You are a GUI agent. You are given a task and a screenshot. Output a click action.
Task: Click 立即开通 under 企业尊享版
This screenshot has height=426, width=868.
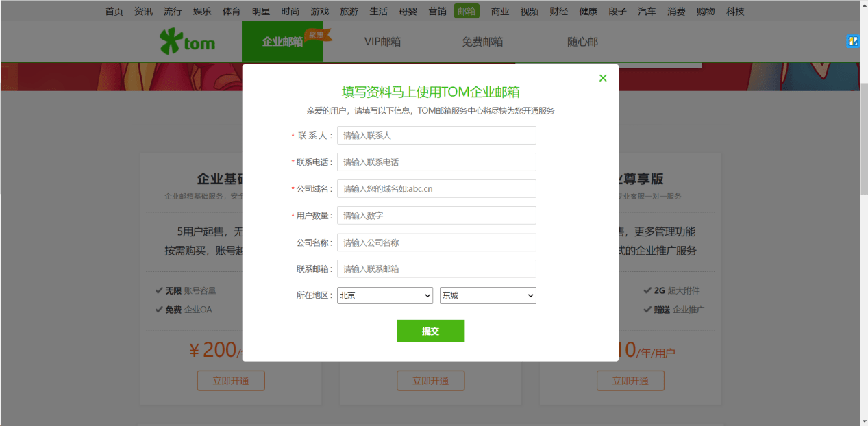coord(630,381)
